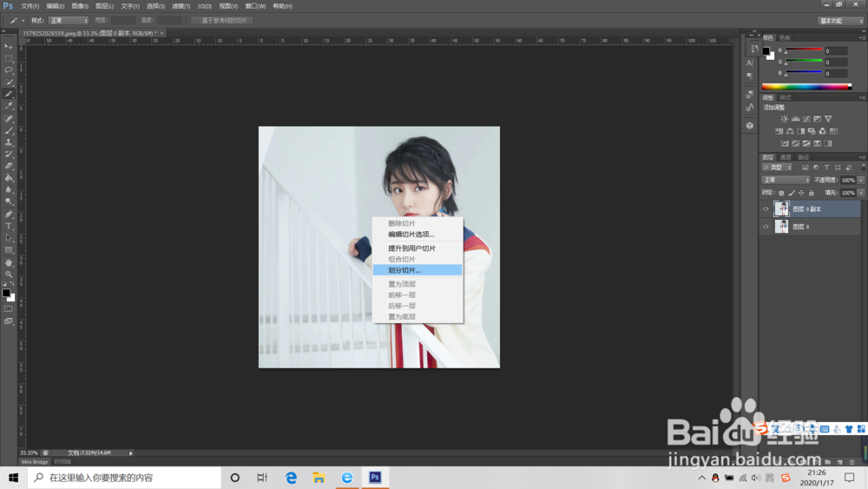Toggle Quick Mask mode
This screenshot has height=489, width=868.
pyautogui.click(x=9, y=309)
